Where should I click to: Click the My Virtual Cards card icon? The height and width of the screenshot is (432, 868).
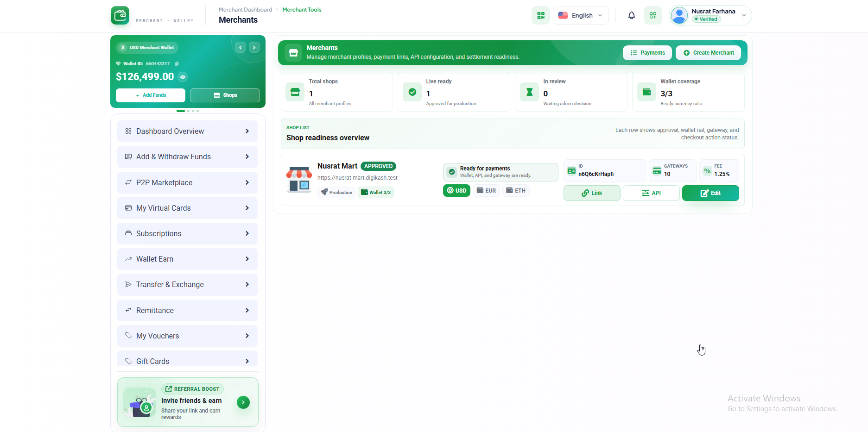coord(128,208)
